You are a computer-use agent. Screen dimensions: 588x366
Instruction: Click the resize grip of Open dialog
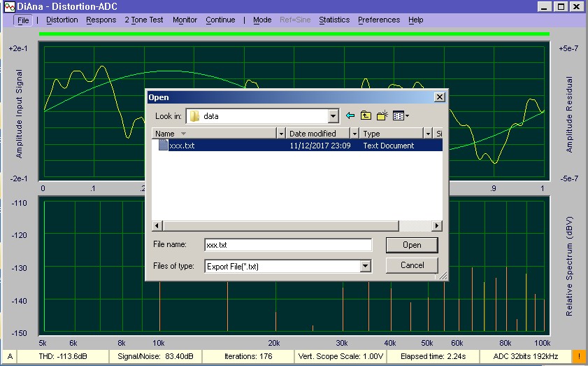pos(443,276)
